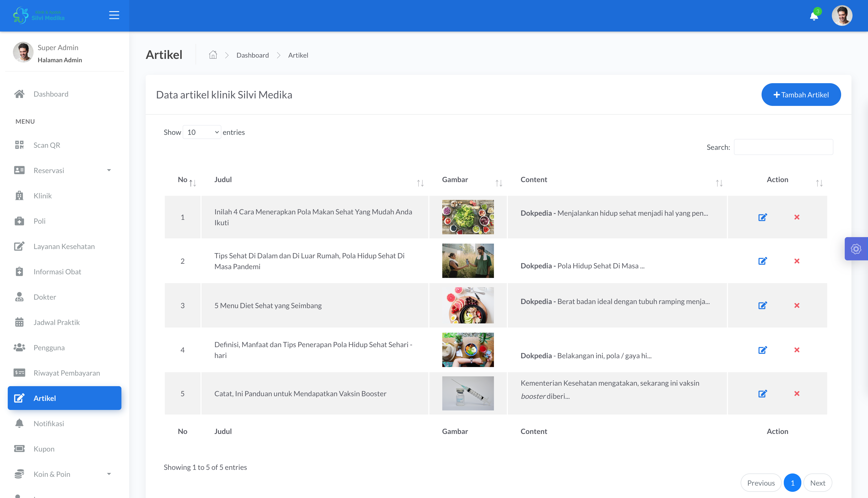Edit the 5 Menu Diet Sehat article
The width and height of the screenshot is (868, 498).
pos(762,305)
